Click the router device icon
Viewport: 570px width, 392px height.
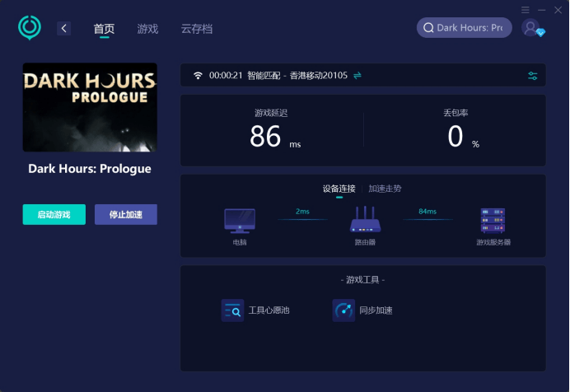[x=365, y=221]
